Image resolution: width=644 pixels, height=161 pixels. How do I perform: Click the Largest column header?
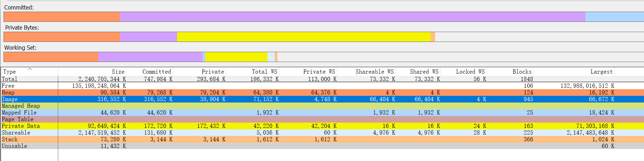click(574, 72)
